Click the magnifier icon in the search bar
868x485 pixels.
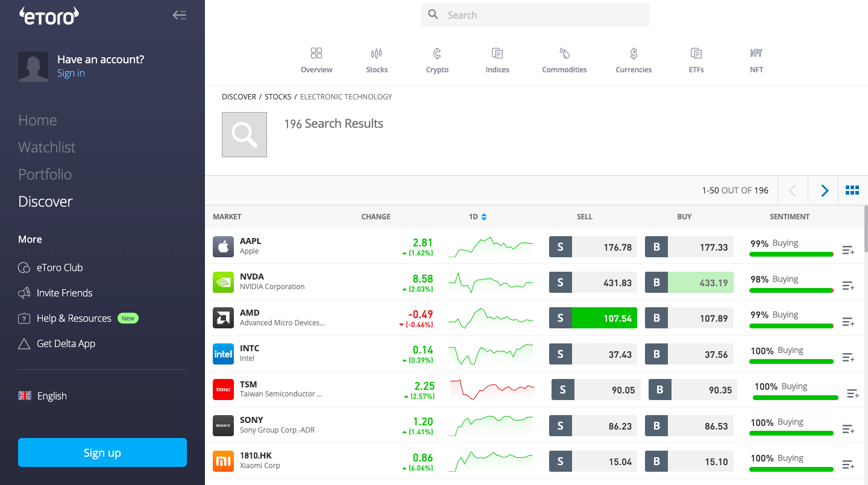(x=433, y=14)
